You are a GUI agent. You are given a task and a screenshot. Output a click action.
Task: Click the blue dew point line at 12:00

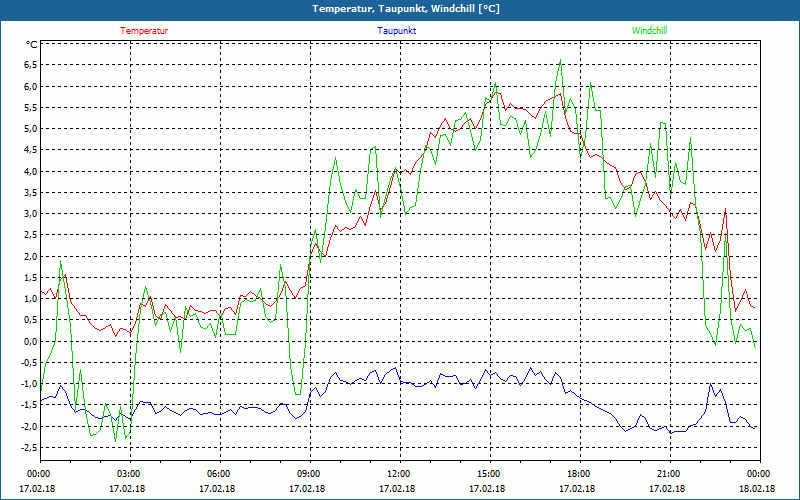(399, 381)
